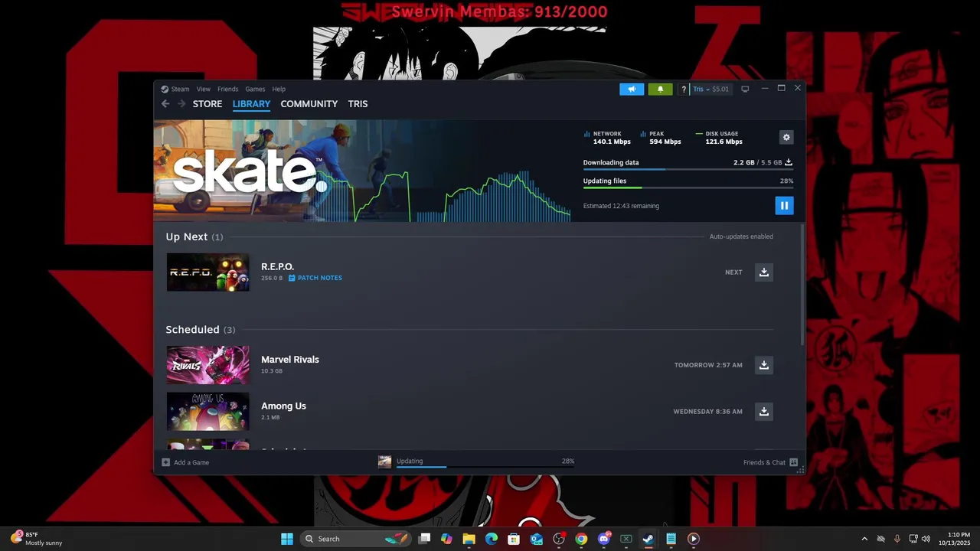The image size is (980, 551).
Task: Click the Marvel Rivals thumbnail
Action: (207, 365)
